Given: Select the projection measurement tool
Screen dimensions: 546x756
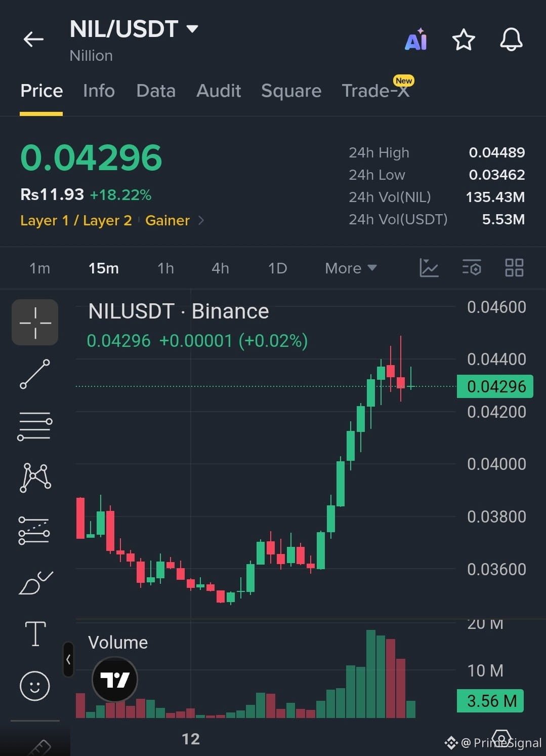Looking at the screenshot, I should click(34, 530).
